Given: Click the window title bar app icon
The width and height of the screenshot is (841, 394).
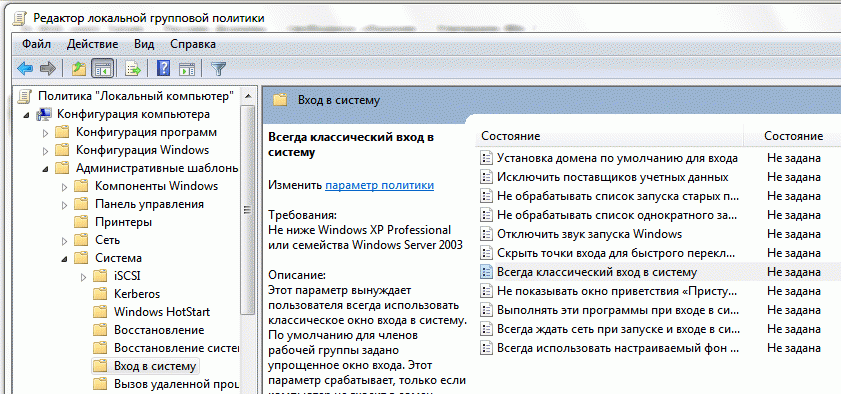Looking at the screenshot, I should (x=20, y=18).
